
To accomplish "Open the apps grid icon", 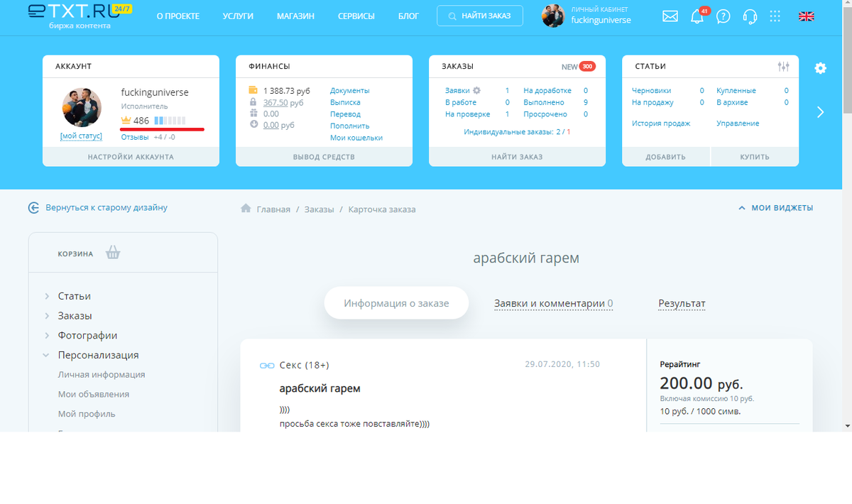I will pos(775,16).
